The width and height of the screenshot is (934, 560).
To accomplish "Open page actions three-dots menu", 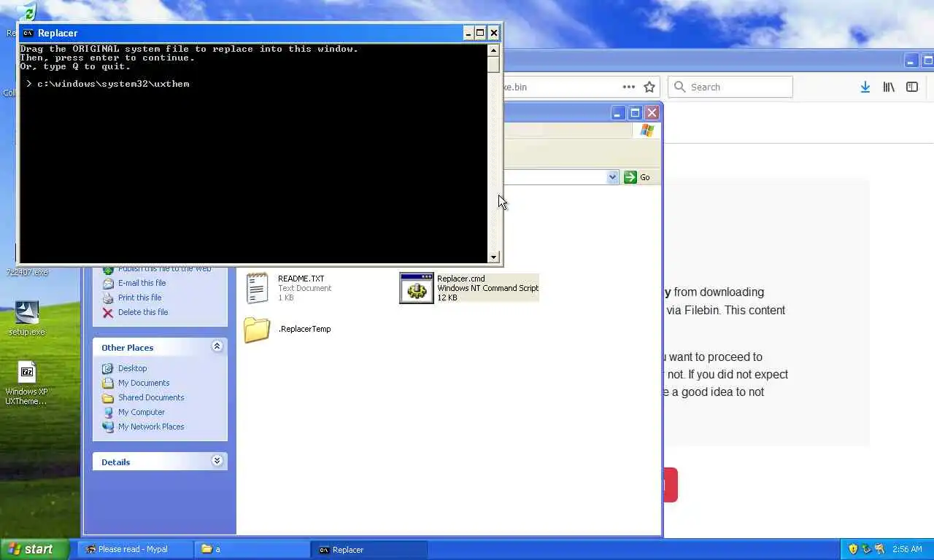I will [628, 87].
